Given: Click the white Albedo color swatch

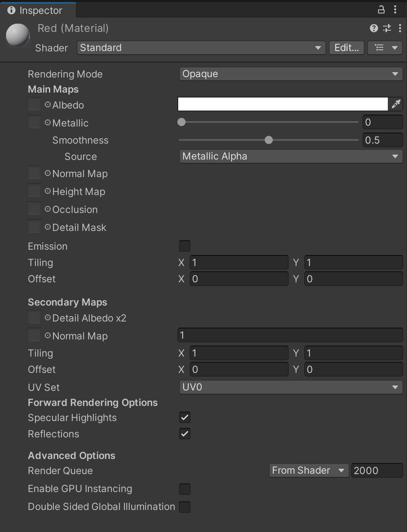Looking at the screenshot, I should [283, 104].
